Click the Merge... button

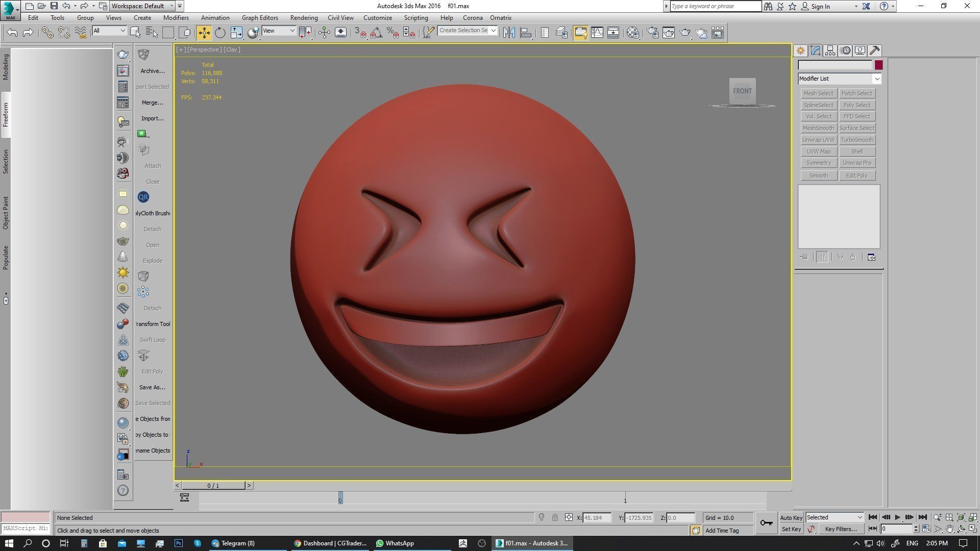point(153,103)
